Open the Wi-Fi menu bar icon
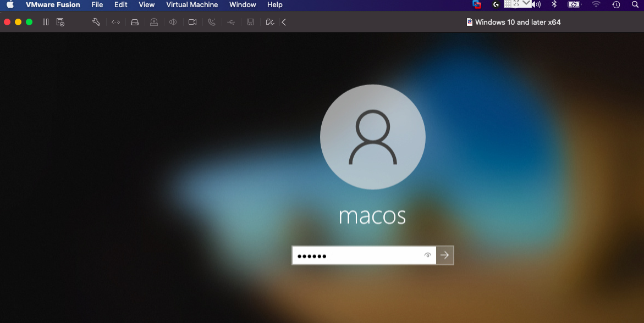The height and width of the screenshot is (323, 644). (596, 4)
